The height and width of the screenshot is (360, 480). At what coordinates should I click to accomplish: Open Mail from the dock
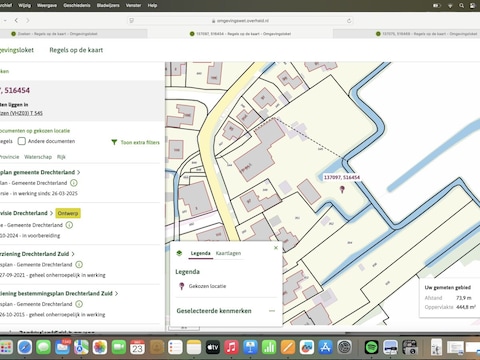(62, 347)
